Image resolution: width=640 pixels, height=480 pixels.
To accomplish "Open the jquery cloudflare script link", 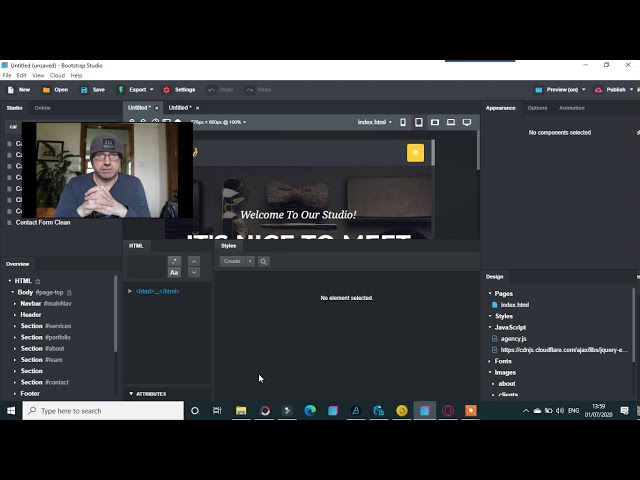I will [564, 350].
